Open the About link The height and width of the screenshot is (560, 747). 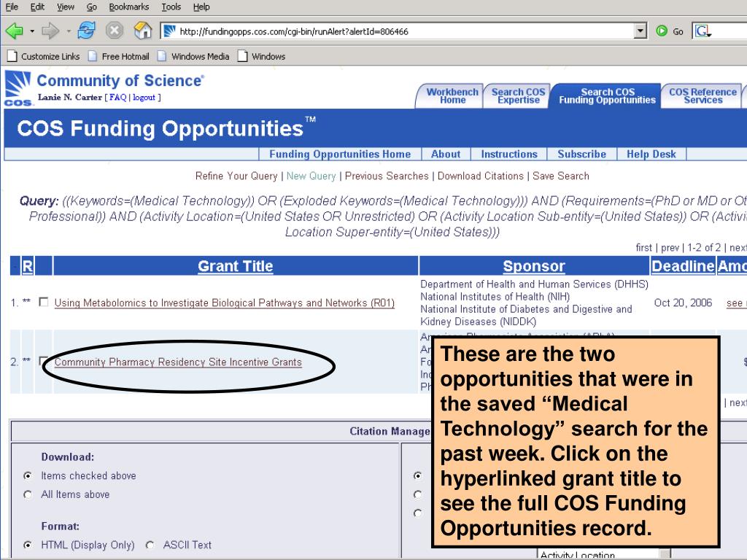[446, 155]
